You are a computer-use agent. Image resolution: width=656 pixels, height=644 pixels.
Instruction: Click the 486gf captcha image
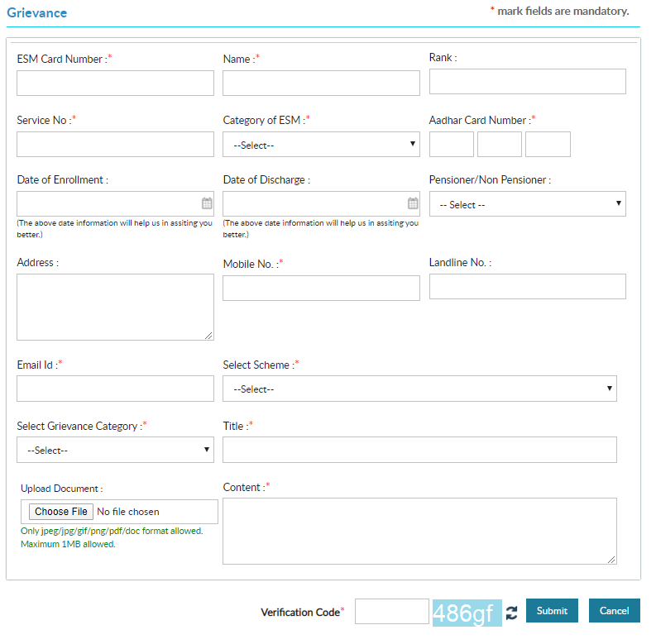467,613
